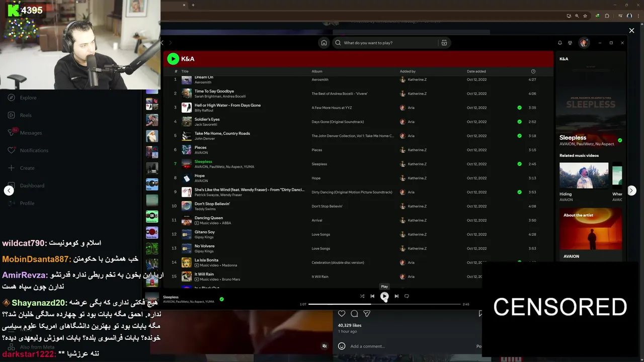Toggle the green checkmark on Take Me Home, Country Roads row
This screenshot has width=644, height=362.
(519, 136)
